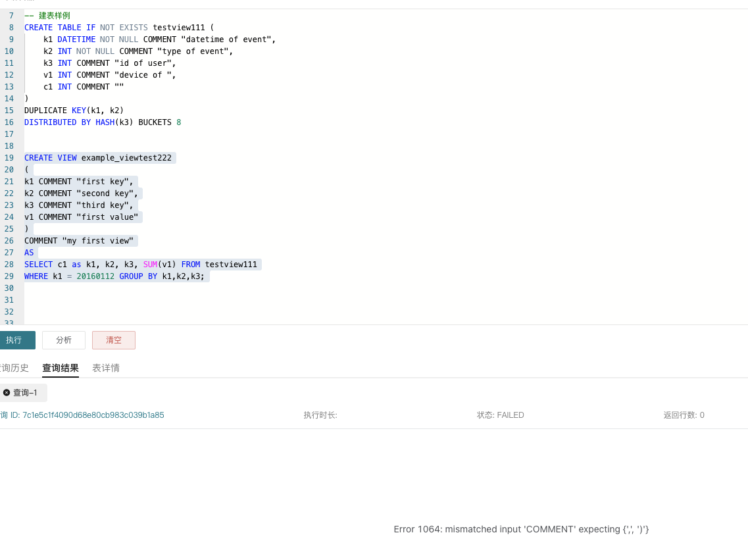The height and width of the screenshot is (560, 748).
Task: Click the 返回行数: 0 label
Action: (684, 415)
